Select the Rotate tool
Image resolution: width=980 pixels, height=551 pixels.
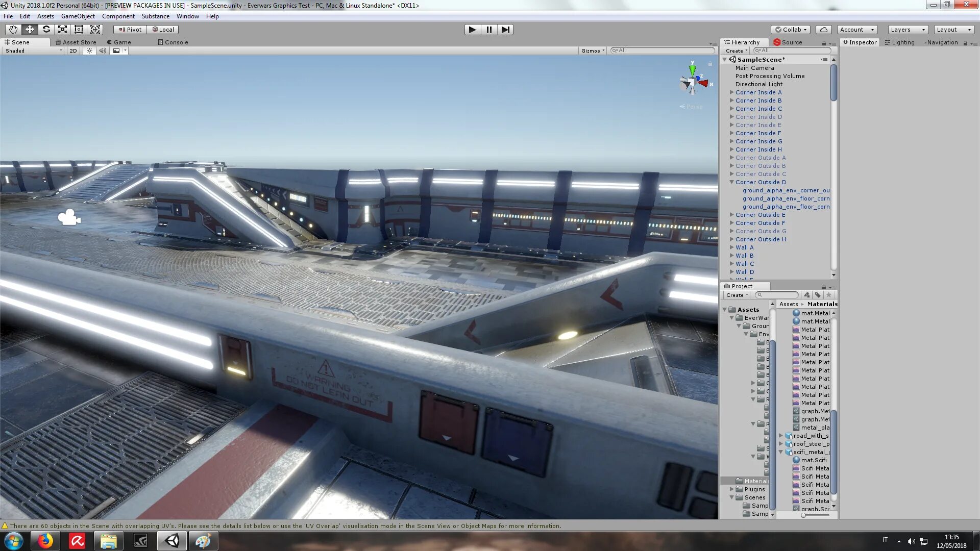[x=46, y=30]
